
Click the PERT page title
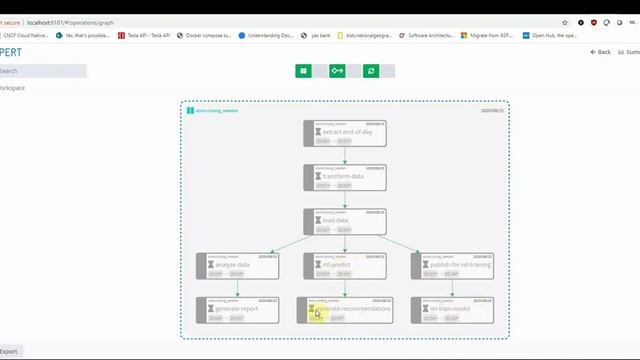point(11,52)
